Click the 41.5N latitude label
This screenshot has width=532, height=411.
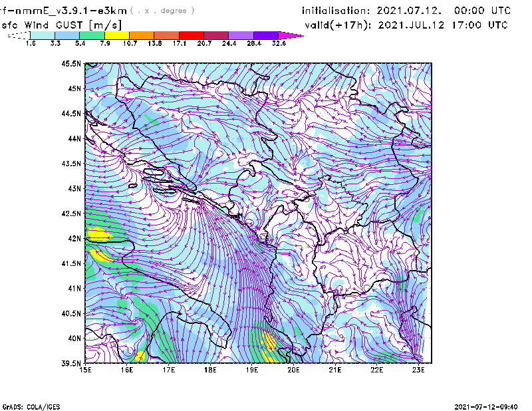pos(71,263)
